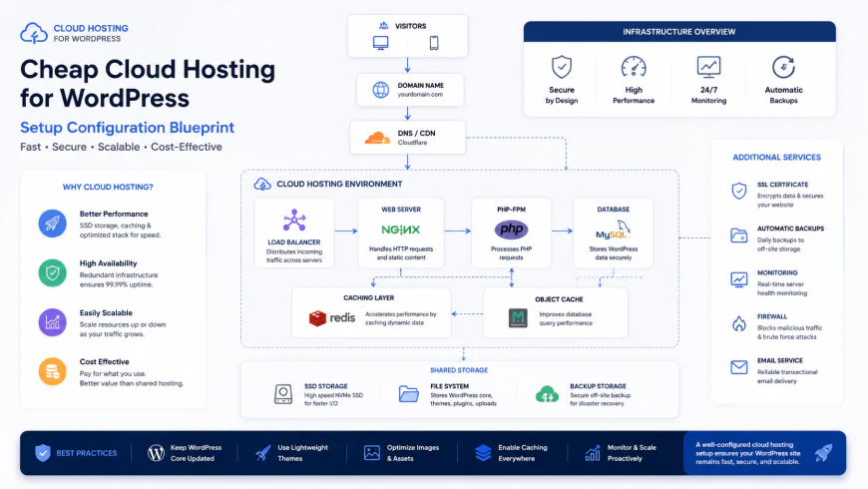Click the Enable Caching Everywhere layers icon
The width and height of the screenshot is (868, 489).
(x=483, y=453)
